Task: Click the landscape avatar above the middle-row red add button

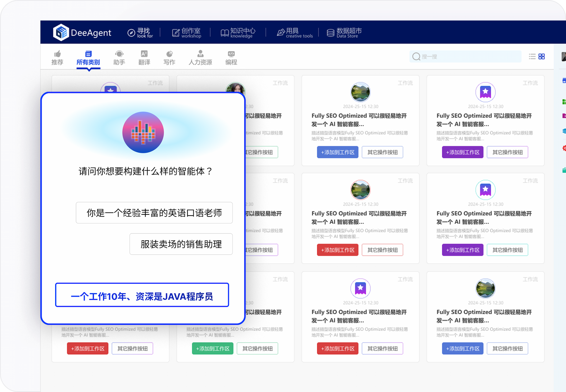Action: (x=360, y=190)
